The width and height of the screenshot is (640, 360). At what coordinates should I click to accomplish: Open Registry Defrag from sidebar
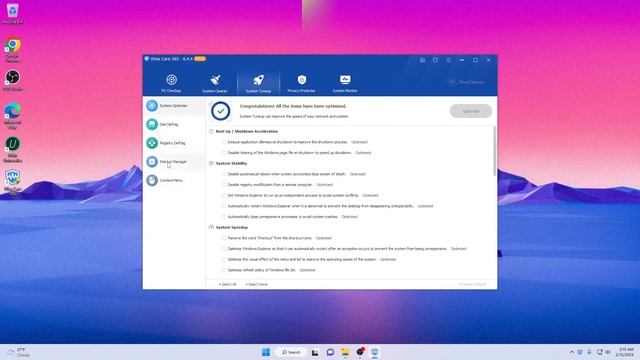174,143
